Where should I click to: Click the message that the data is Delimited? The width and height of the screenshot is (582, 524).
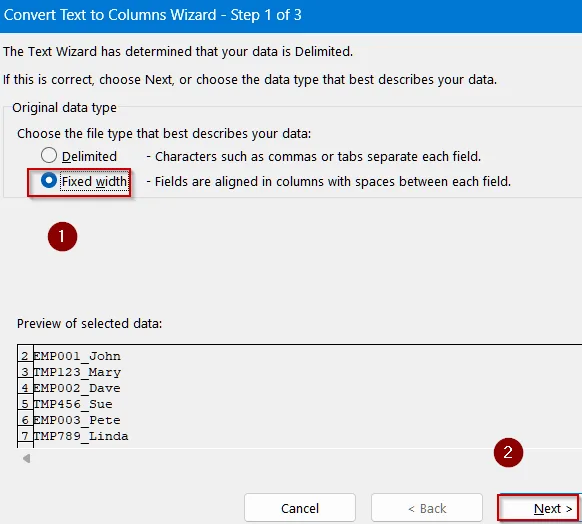178,51
